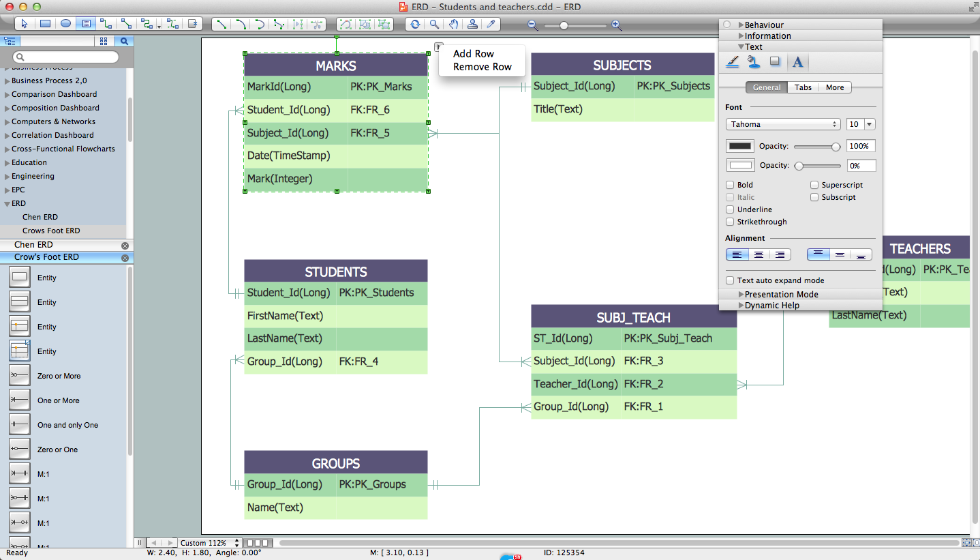This screenshot has width=980, height=560.
Task: Choose Add Row from context menu
Action: (x=474, y=54)
